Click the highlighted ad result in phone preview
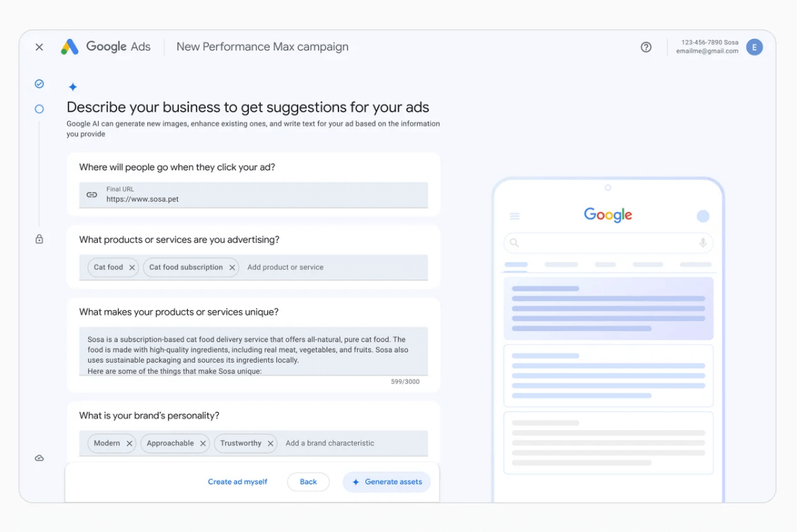Image resolution: width=797 pixels, height=532 pixels. [x=608, y=309]
